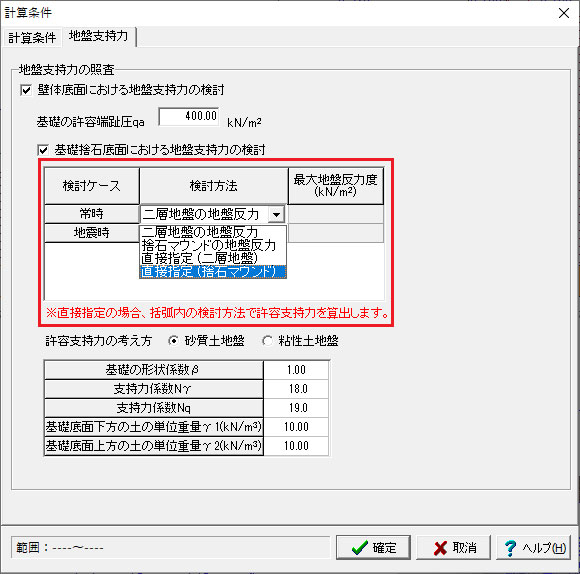Click the 常時 最大地盤反力度 cell
This screenshot has width=580, height=574.
336,214
